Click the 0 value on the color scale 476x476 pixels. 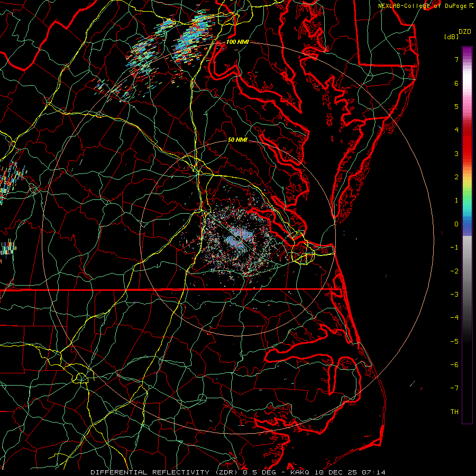tap(456, 224)
